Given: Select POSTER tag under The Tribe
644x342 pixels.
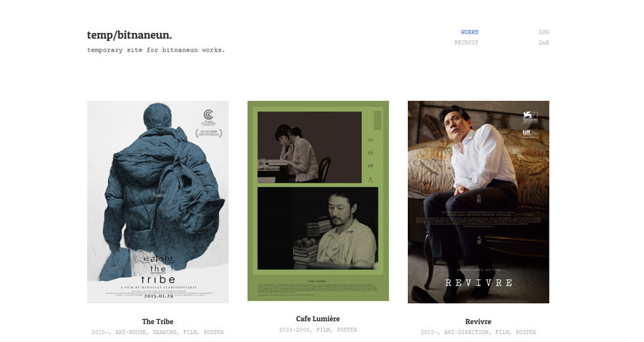Looking at the screenshot, I should (x=213, y=332).
